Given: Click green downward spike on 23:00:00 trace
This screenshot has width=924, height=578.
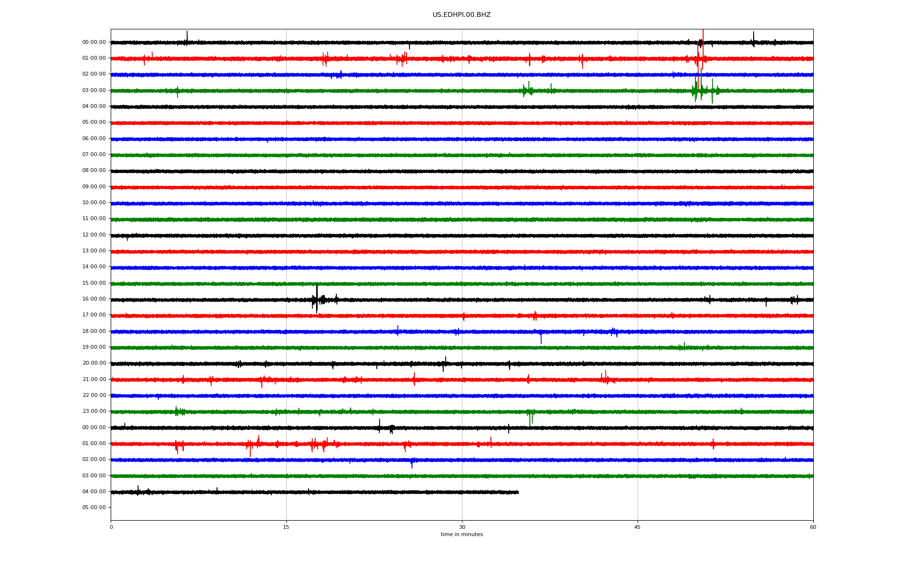Looking at the screenshot, I should (530, 420).
